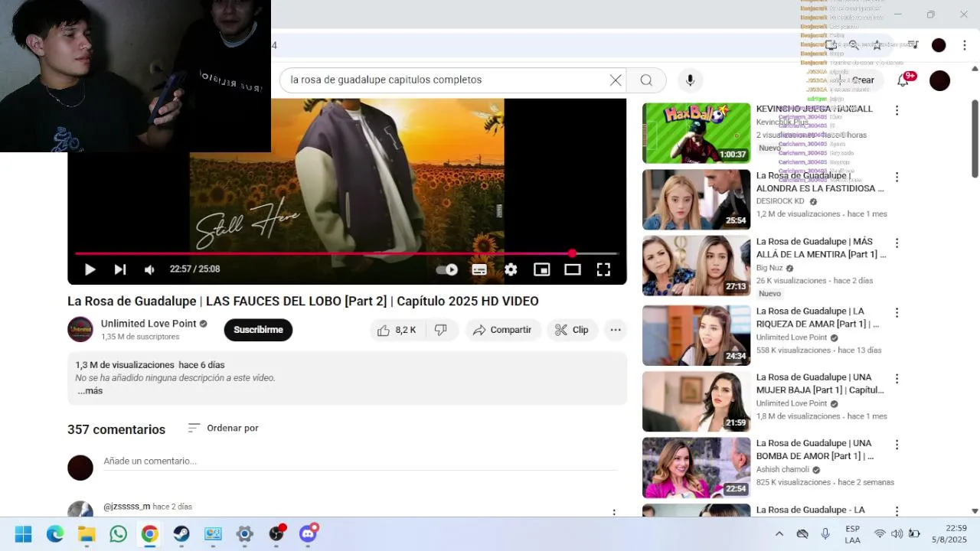Toggle theater mode view

tap(573, 269)
